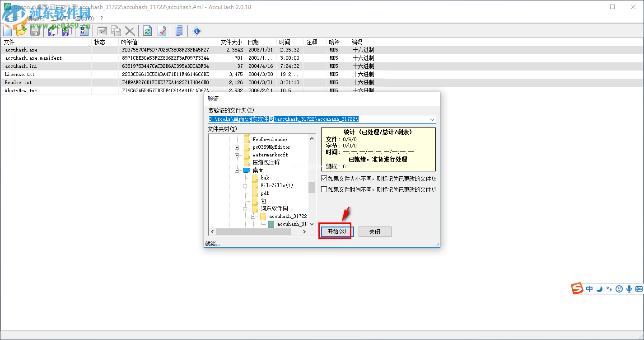644x340 pixels.
Task: Collapse the accuhash_31722 parent tree node
Action: 253,217
